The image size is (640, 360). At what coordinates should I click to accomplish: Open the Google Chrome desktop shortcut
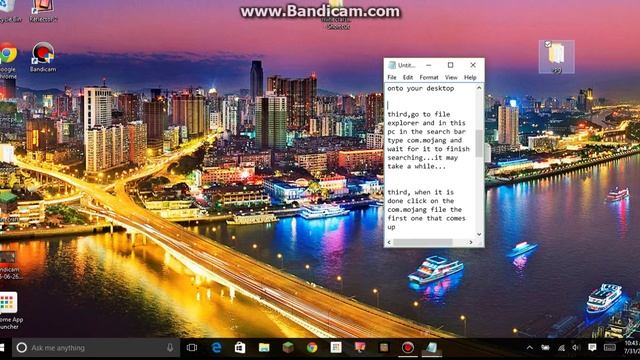pyautogui.click(x=8, y=60)
